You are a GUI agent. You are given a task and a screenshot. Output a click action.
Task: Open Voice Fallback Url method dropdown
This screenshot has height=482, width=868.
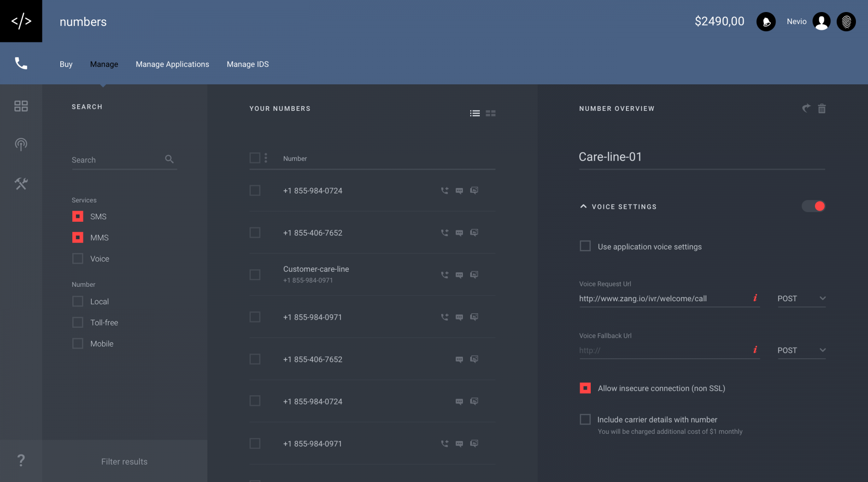coord(801,350)
